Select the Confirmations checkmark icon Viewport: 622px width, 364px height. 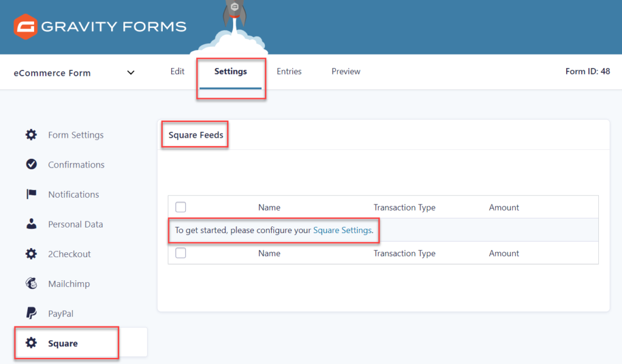coord(31,164)
